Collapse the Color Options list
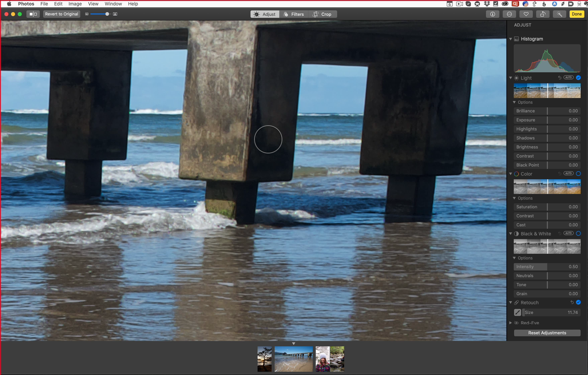The width and height of the screenshot is (588, 375). point(514,198)
